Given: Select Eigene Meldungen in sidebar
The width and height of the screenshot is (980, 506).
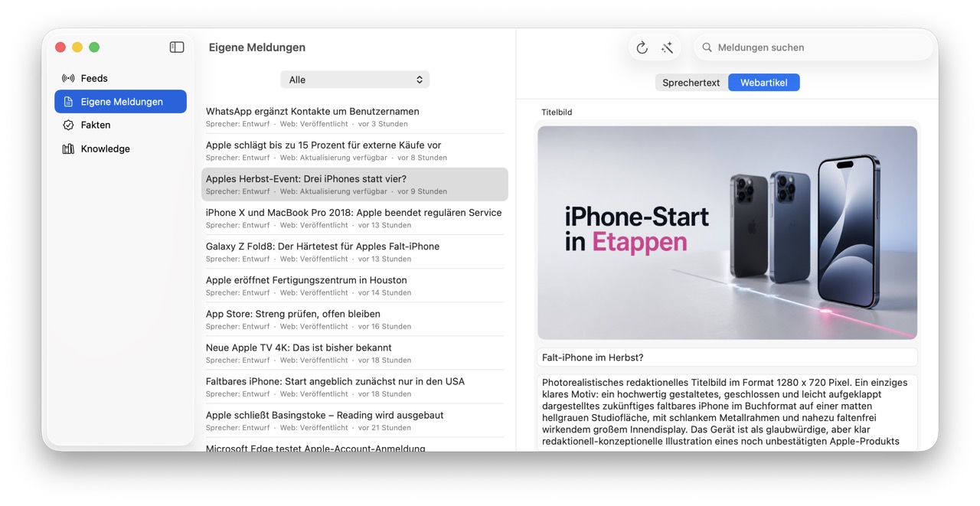Looking at the screenshot, I should pyautogui.click(x=120, y=102).
